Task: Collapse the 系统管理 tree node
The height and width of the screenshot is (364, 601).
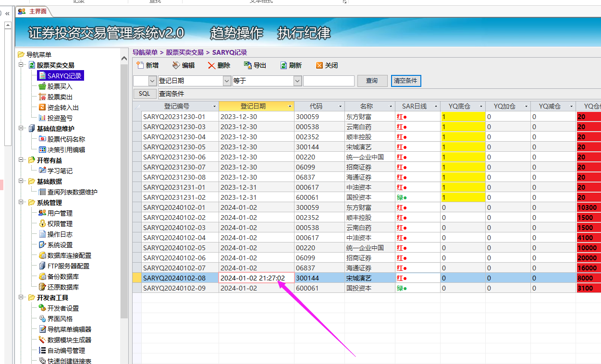Action: (x=21, y=202)
